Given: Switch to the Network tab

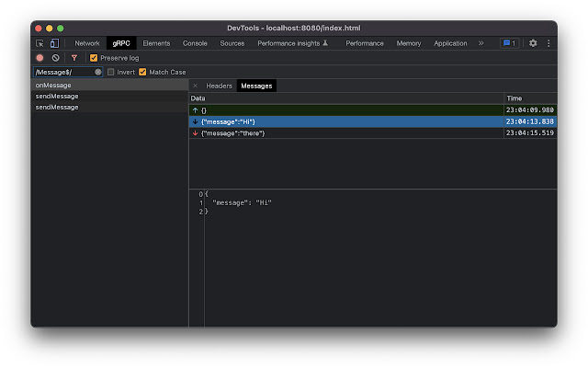Looking at the screenshot, I should pos(87,43).
